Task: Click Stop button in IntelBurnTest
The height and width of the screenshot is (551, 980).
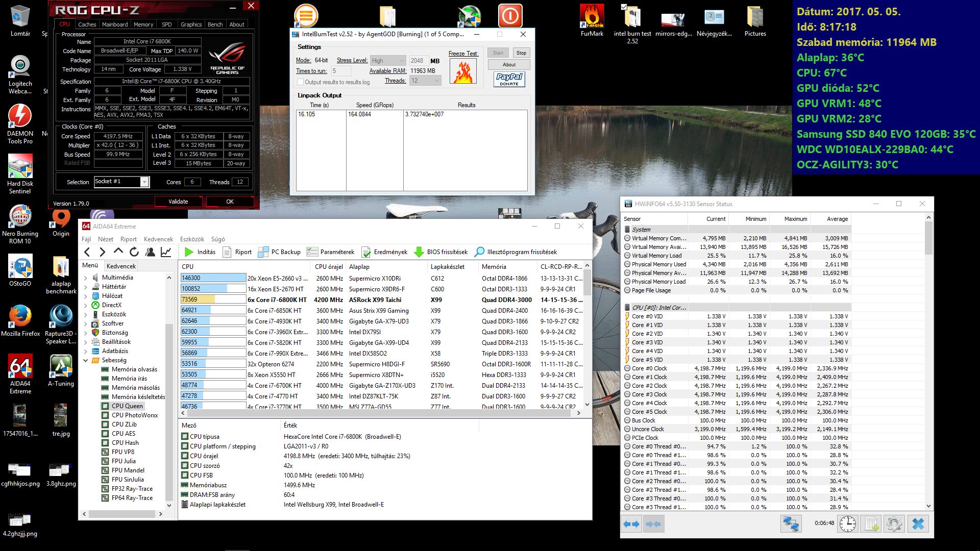Action: pos(521,53)
